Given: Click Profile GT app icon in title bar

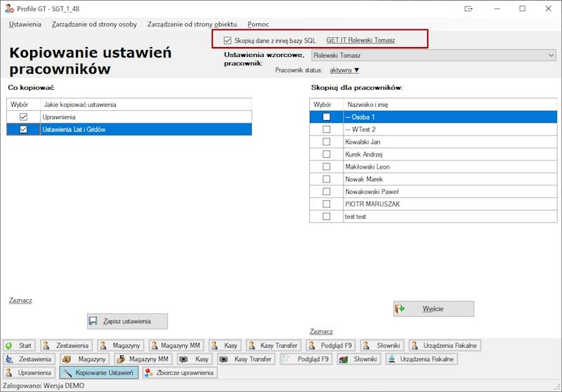Looking at the screenshot, I should tap(9, 8).
